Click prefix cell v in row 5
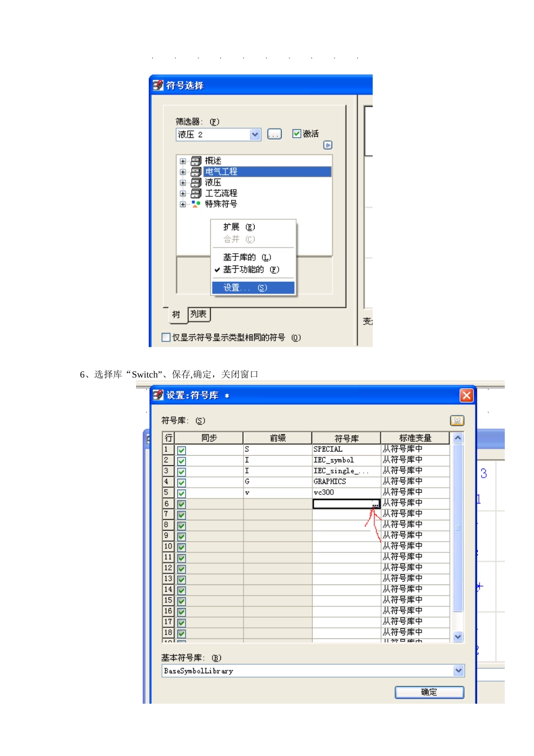 (278, 492)
